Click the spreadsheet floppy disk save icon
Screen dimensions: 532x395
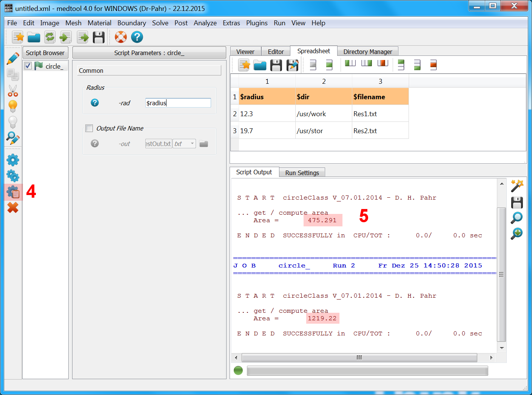276,65
